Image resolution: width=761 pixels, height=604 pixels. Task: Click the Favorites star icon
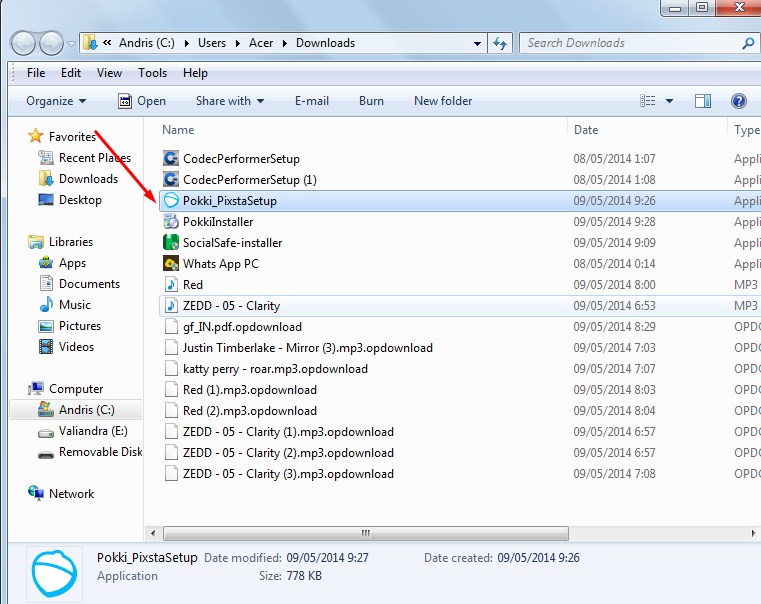tap(35, 136)
